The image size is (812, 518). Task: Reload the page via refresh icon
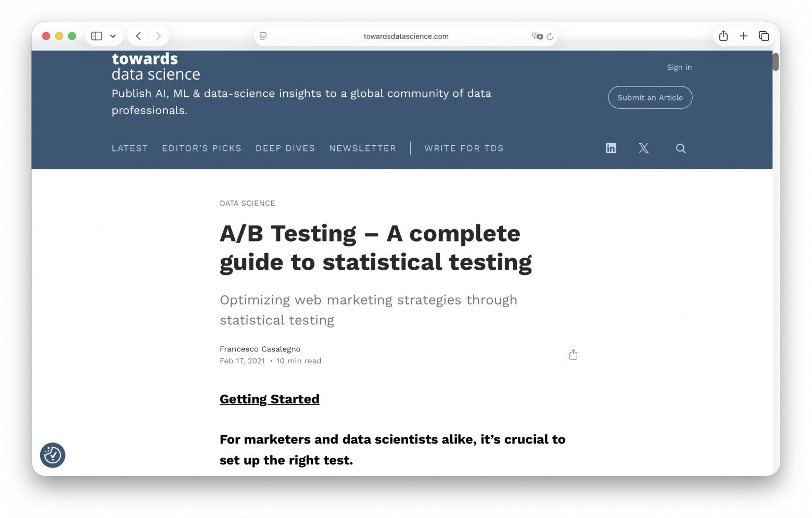550,36
